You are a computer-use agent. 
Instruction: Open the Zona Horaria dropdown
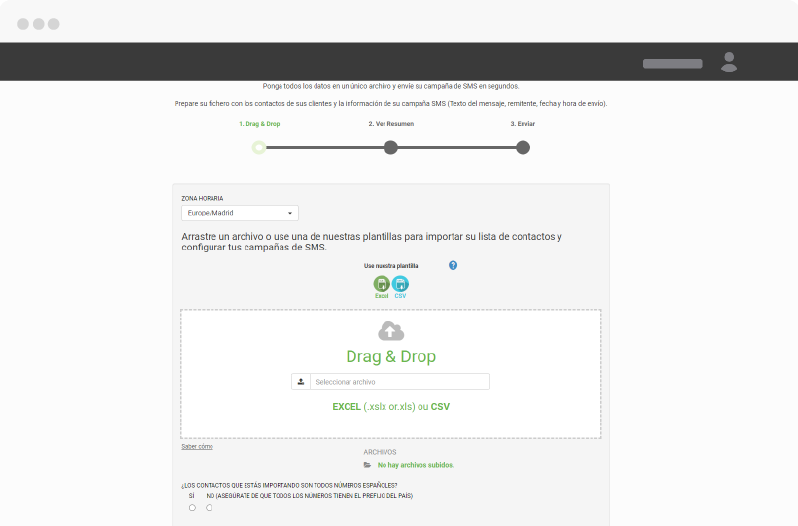tap(240, 213)
